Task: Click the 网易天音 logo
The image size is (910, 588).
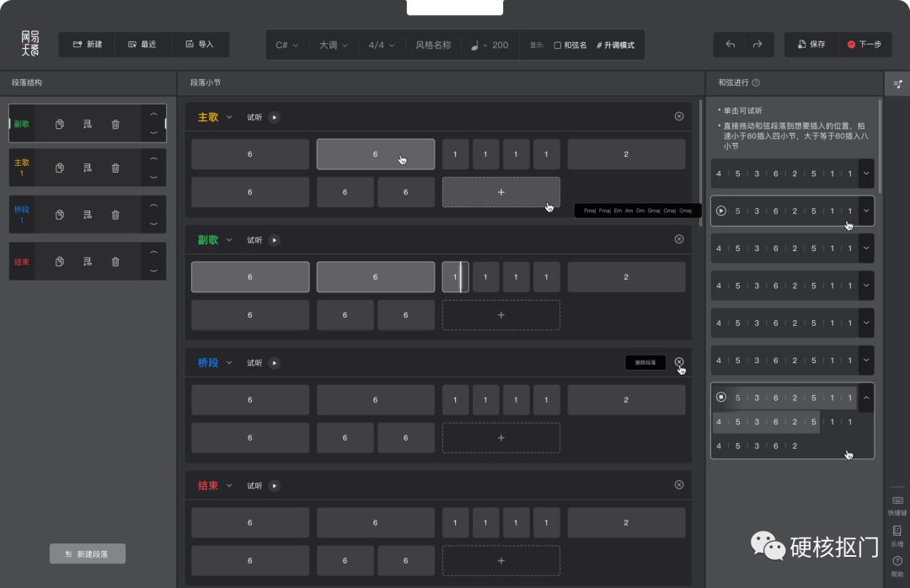Action: click(x=30, y=44)
